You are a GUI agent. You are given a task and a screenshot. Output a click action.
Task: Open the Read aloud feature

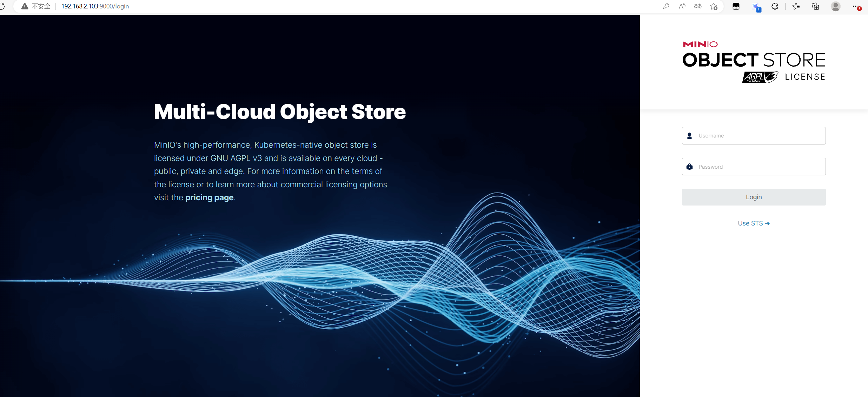pyautogui.click(x=682, y=6)
